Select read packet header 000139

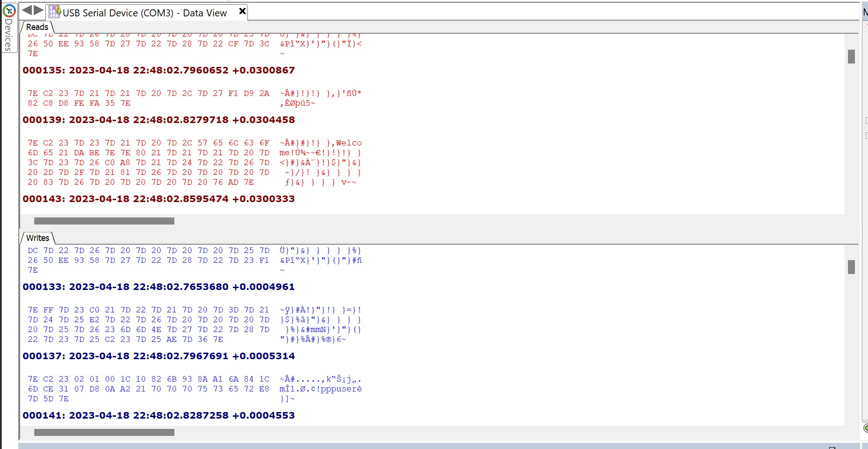pos(159,120)
